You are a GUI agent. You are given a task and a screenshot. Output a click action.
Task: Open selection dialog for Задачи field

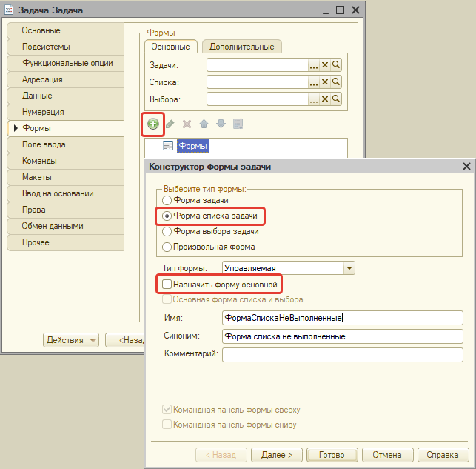tap(314, 64)
